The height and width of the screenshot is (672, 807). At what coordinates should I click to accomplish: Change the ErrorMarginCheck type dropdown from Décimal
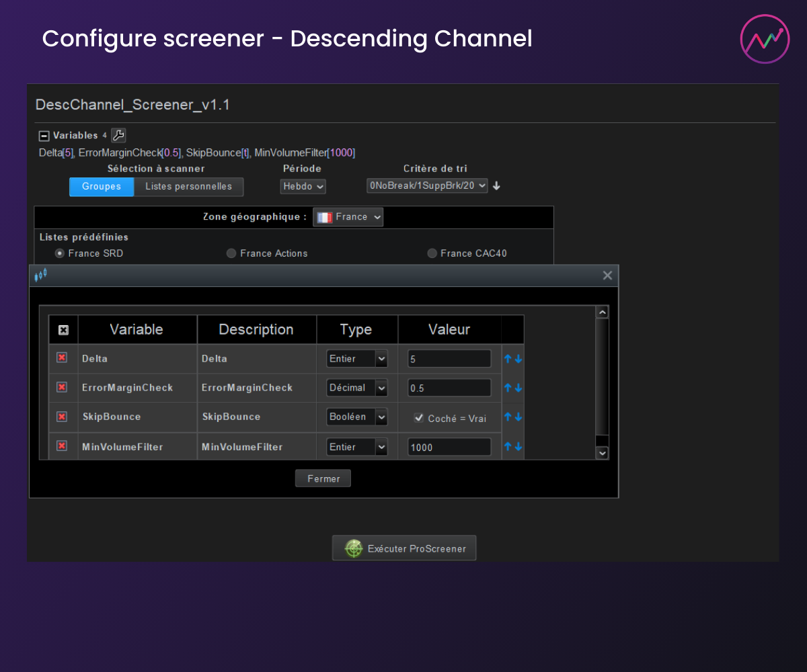[x=357, y=388]
